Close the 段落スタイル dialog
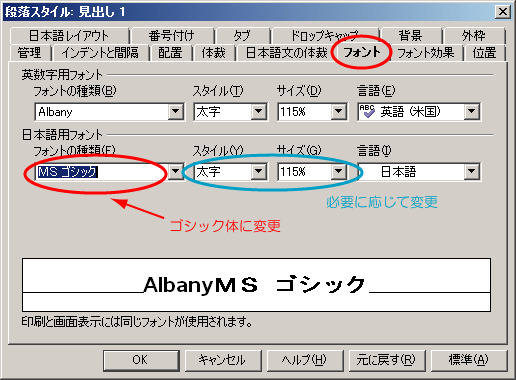Screen dimensions: 516x380 (x=503, y=12)
